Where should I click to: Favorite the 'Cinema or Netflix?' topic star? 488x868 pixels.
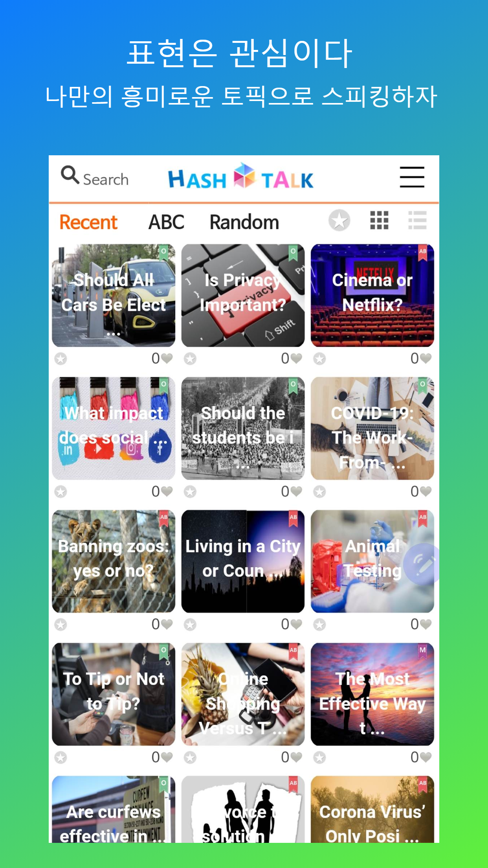[319, 359]
